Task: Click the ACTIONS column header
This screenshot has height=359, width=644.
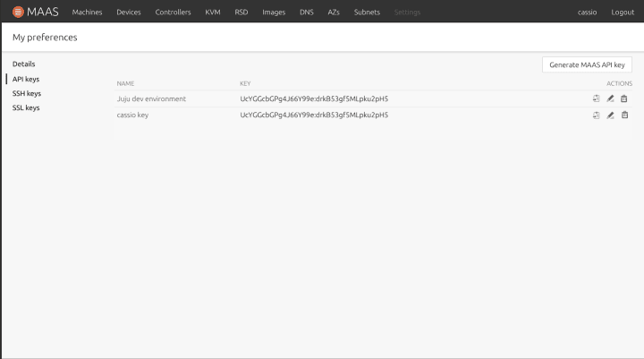Action: point(619,83)
